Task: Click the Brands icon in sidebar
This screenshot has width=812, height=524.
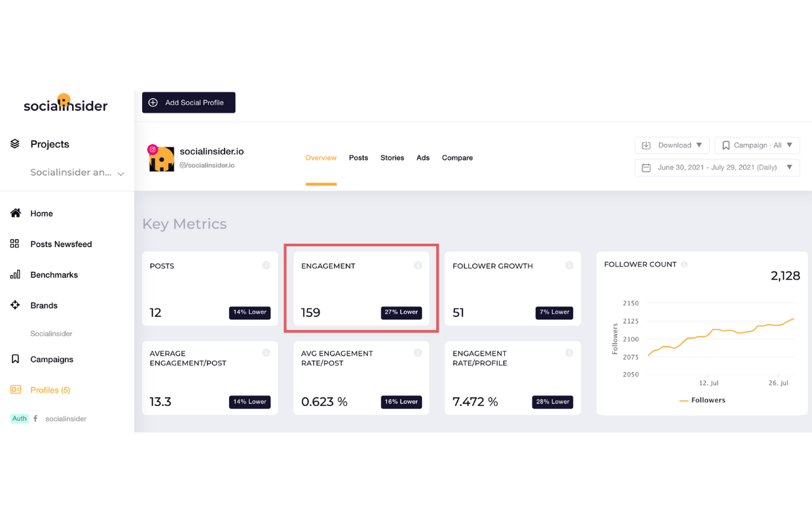Action: tap(15, 305)
